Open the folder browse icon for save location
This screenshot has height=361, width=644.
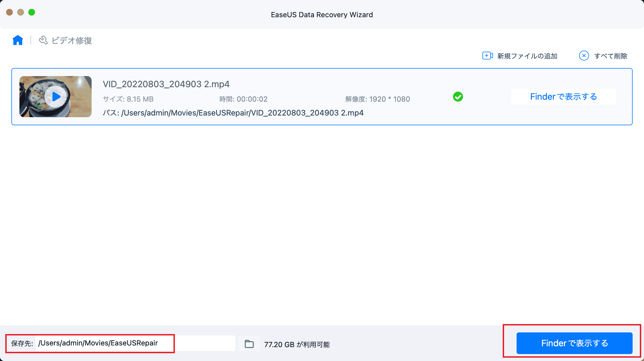pos(249,344)
